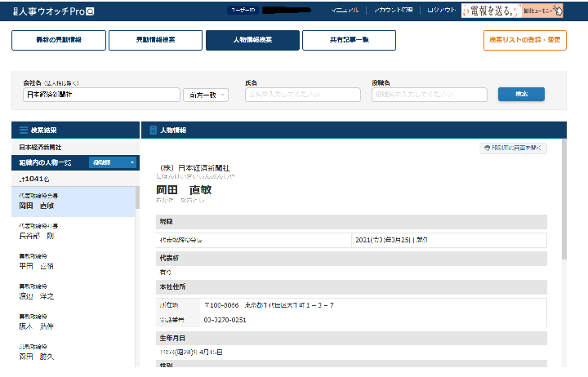Screen dimensions: 588x377
Task: Open the 前方一致 match-type dropdown
Action: pos(206,95)
